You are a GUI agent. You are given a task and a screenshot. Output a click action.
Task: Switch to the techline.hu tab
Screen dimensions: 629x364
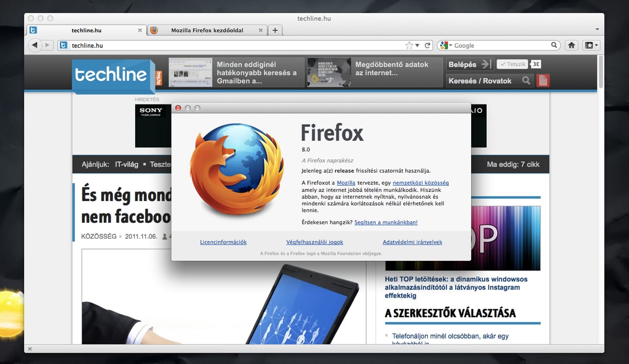86,30
